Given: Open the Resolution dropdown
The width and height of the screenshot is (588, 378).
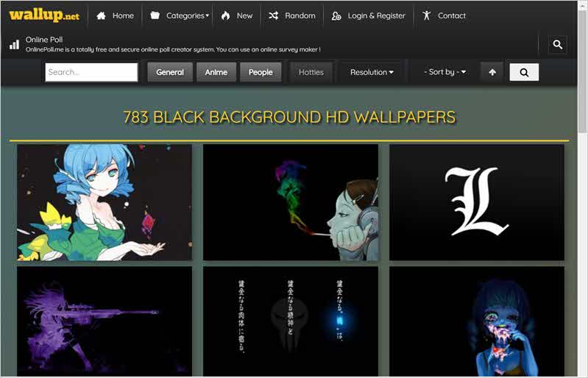Looking at the screenshot, I should (x=372, y=72).
